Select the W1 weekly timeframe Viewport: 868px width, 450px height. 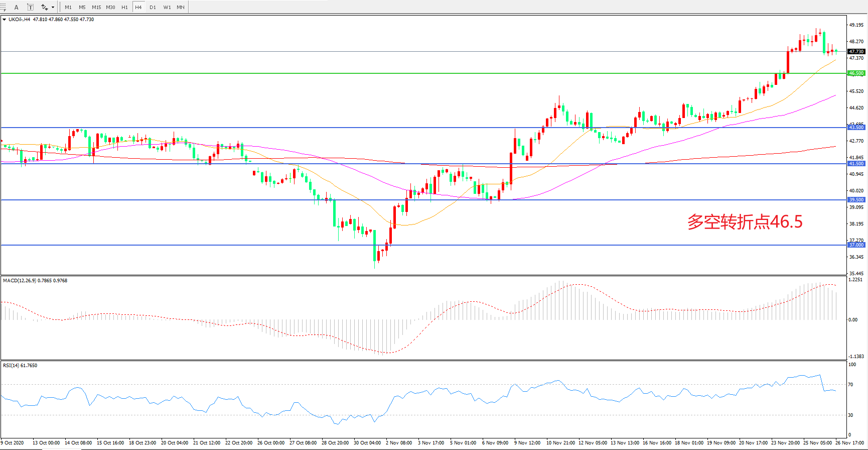pyautogui.click(x=167, y=7)
